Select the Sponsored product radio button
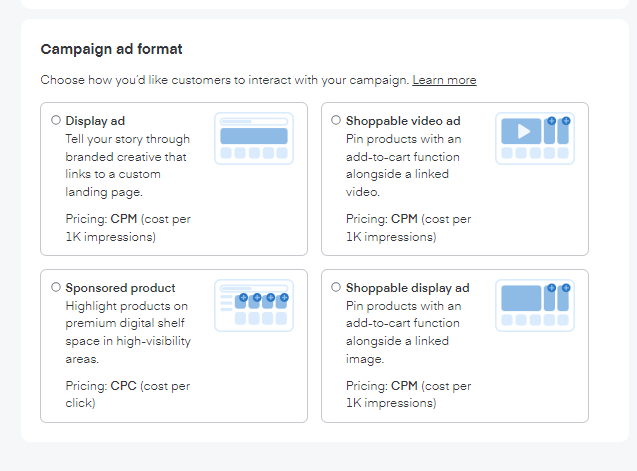The height and width of the screenshot is (471, 637). pos(56,288)
